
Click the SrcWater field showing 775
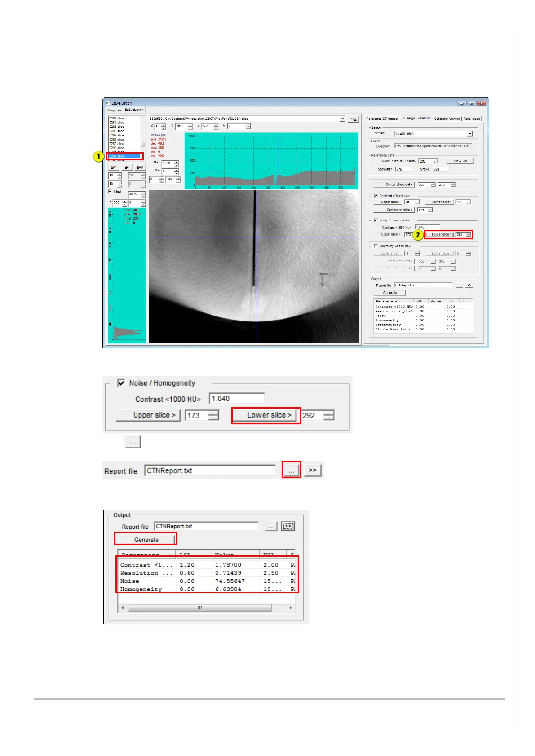[x=403, y=169]
